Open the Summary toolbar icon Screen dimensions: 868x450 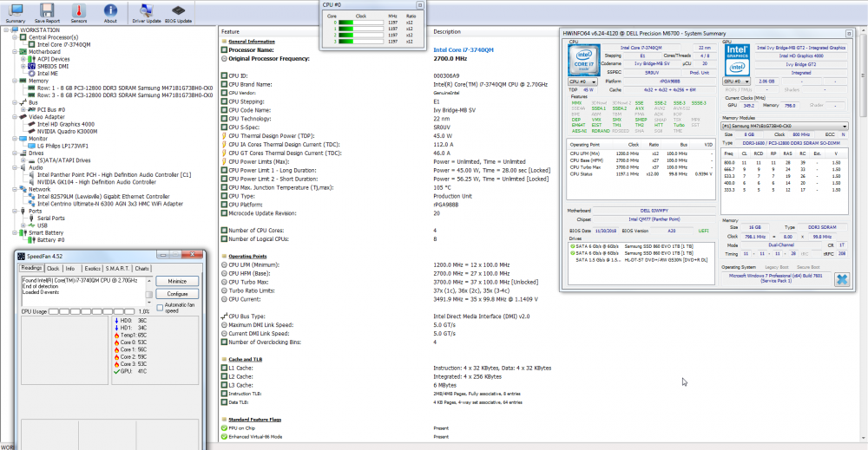tap(16, 12)
